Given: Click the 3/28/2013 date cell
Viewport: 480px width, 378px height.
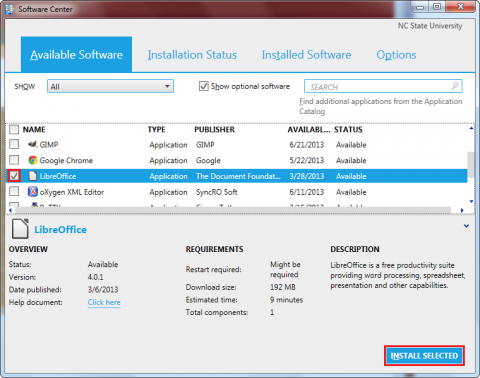Looking at the screenshot, I should [307, 176].
